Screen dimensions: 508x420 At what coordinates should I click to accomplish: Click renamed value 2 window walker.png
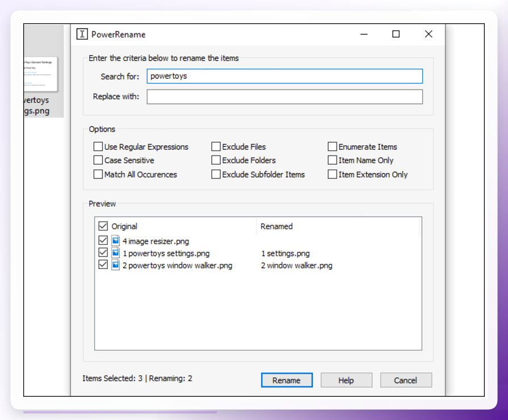click(x=297, y=266)
